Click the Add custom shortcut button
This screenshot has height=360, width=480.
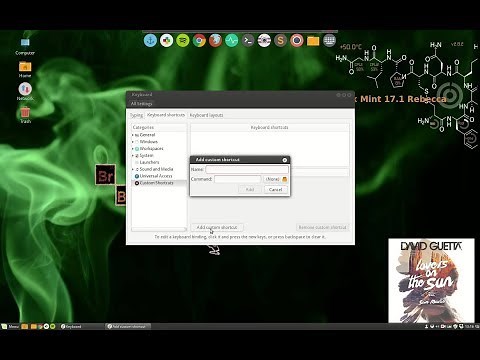click(x=217, y=227)
